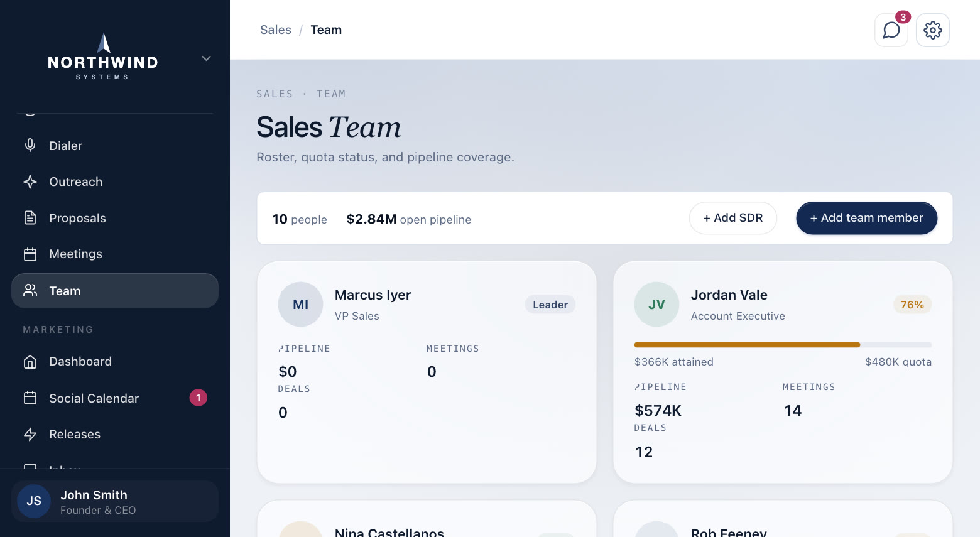Click Jordan Vale's quota progress bar

click(783, 345)
